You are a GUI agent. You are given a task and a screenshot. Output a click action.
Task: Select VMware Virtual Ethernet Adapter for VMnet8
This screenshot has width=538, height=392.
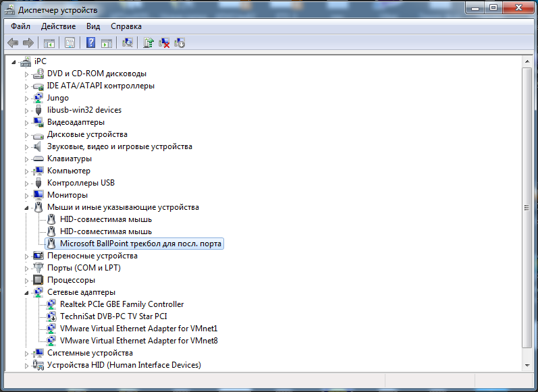(138, 341)
